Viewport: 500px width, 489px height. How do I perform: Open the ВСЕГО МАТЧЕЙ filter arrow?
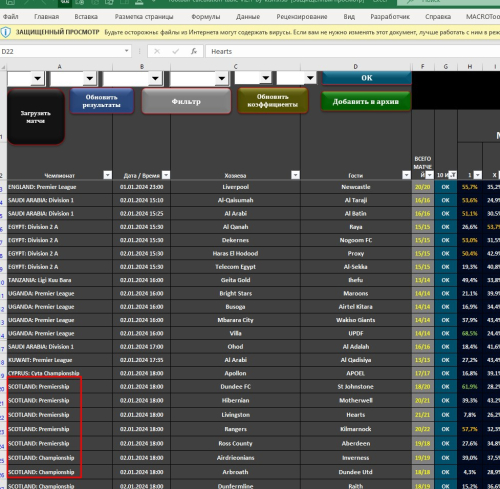tap(430, 175)
